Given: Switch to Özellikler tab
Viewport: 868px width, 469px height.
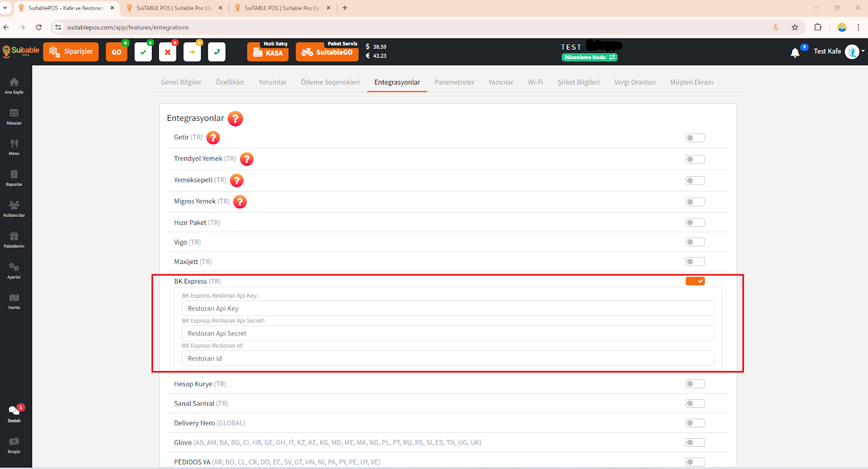Looking at the screenshot, I should click(230, 82).
